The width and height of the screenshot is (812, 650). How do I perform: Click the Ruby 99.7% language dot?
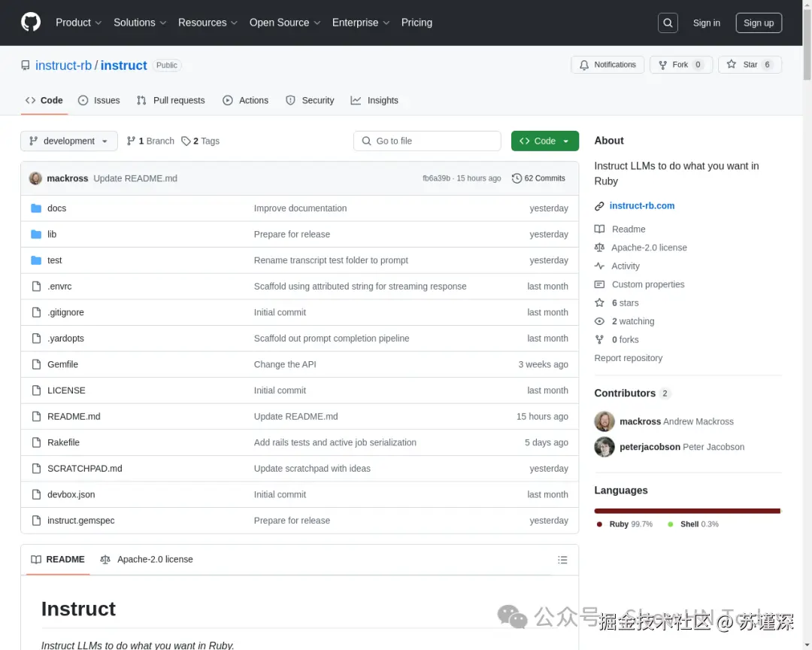pos(599,524)
